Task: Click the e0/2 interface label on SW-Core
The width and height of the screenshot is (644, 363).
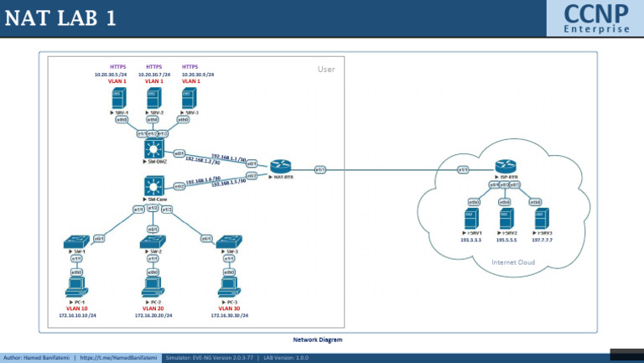Action: click(x=179, y=186)
